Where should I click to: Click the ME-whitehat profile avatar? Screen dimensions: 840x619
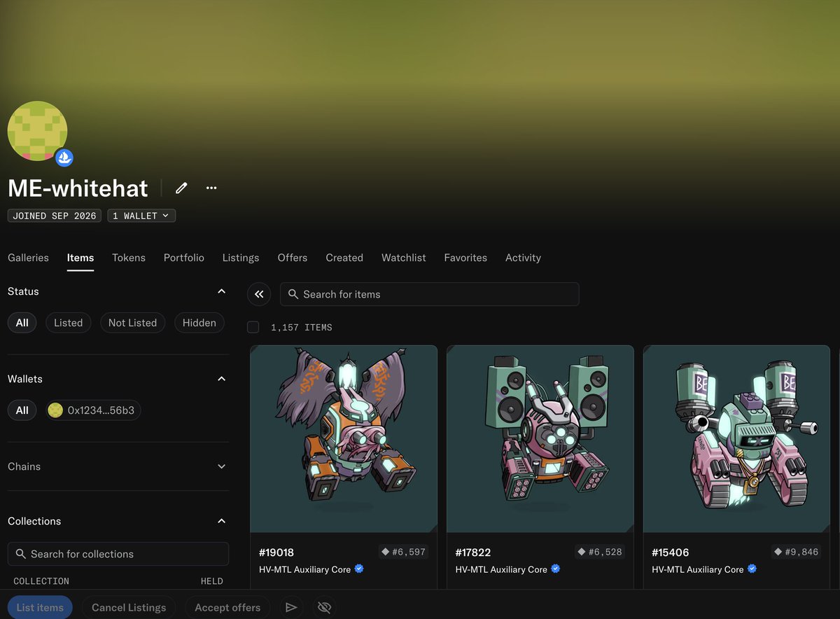tap(38, 131)
